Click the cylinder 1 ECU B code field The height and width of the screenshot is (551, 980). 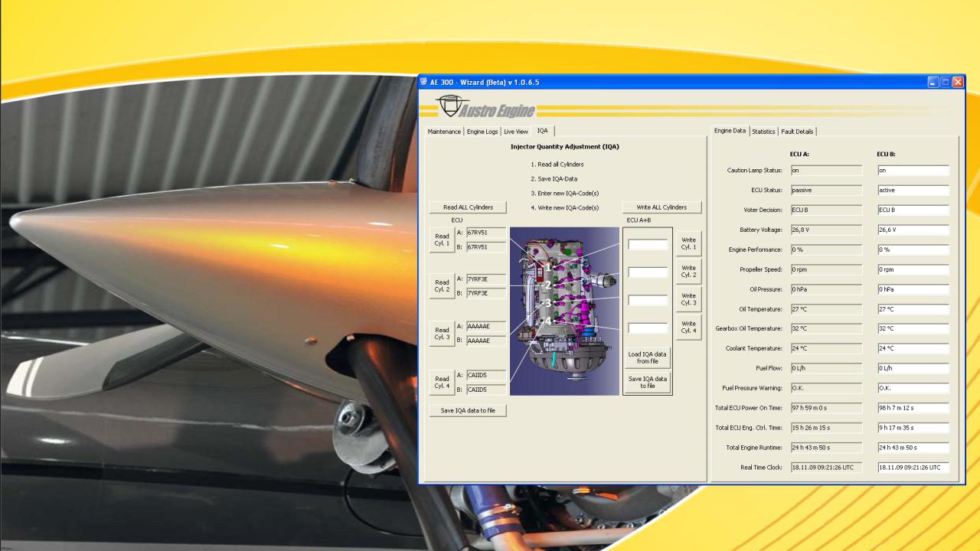point(486,246)
